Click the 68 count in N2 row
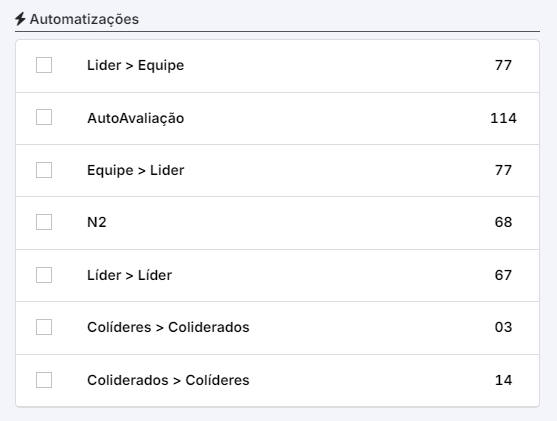 (503, 222)
